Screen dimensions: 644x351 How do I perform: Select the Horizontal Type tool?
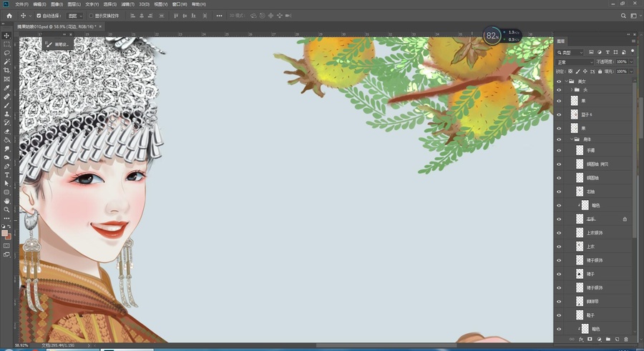[x=6, y=175]
